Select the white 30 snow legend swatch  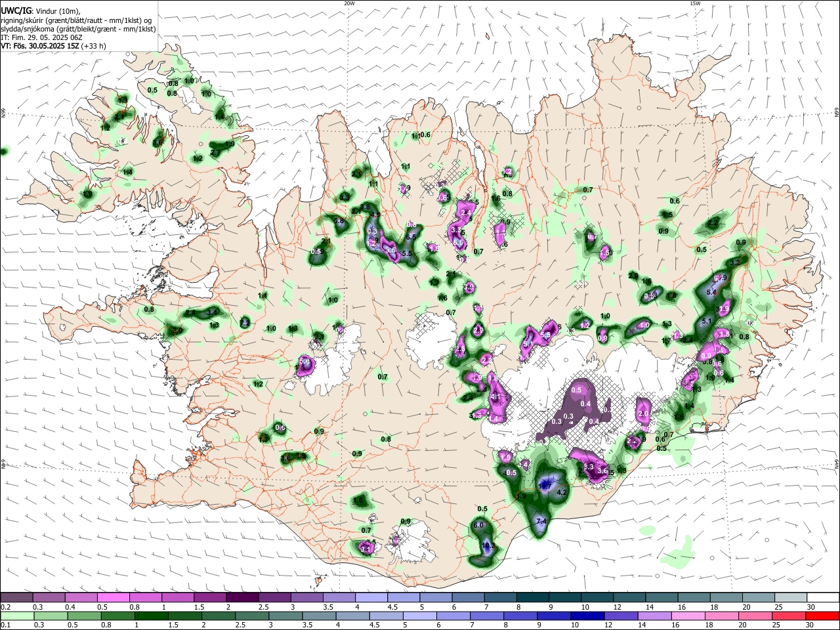tap(824, 598)
